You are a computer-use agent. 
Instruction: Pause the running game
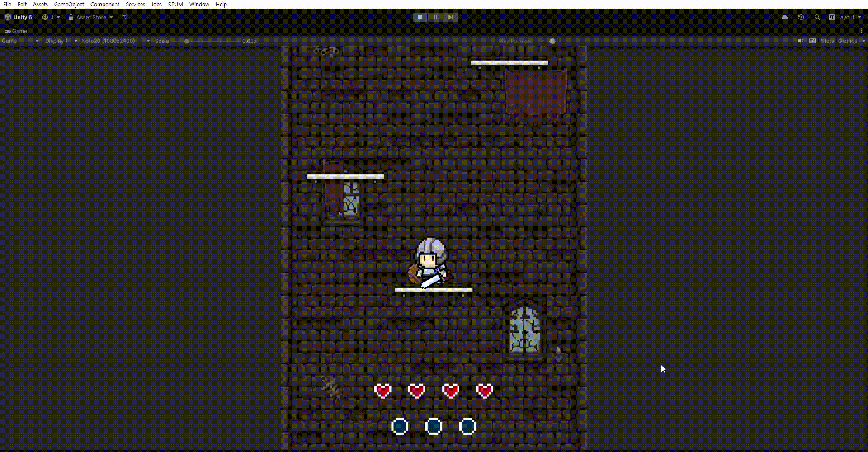pos(435,17)
